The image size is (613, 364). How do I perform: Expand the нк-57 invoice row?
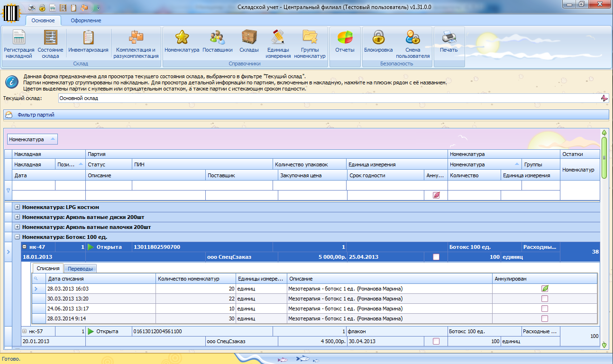25,331
